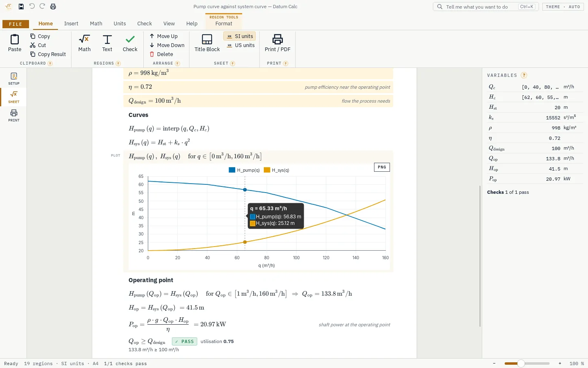Screen dimensions: 588x368
Task: Click the Save icon in title bar
Action: (21, 7)
